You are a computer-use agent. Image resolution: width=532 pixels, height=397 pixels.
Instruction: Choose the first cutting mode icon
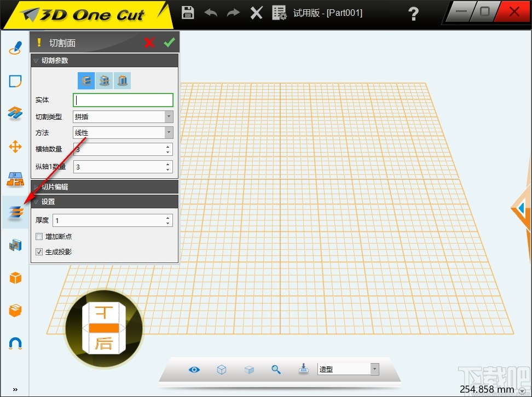pos(86,81)
